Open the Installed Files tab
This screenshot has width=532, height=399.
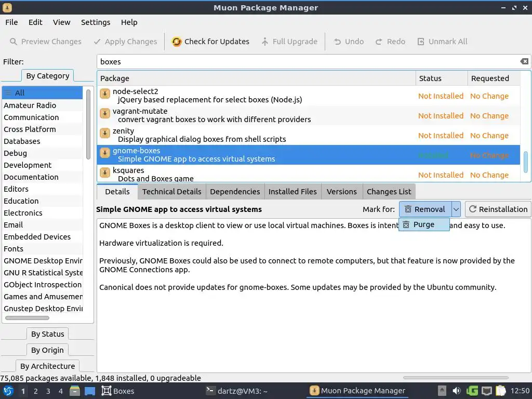point(292,192)
